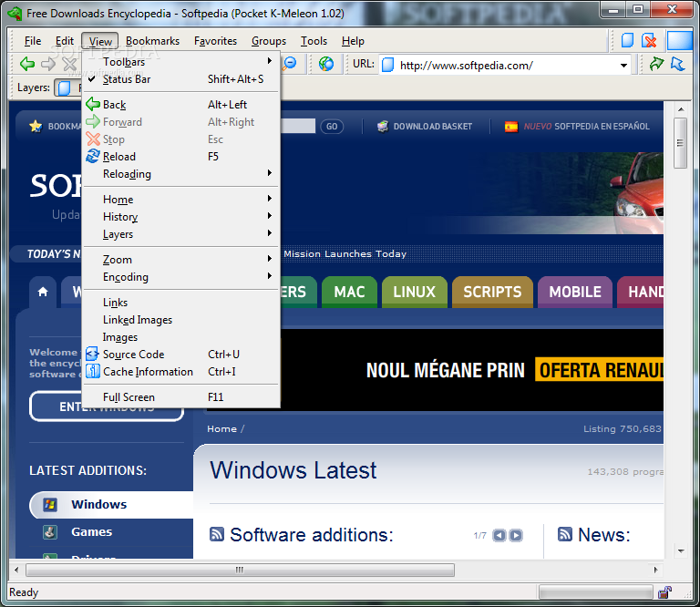Screen dimensions: 700x607
Task: Open the SCRIPTS category tab
Action: coord(492,292)
